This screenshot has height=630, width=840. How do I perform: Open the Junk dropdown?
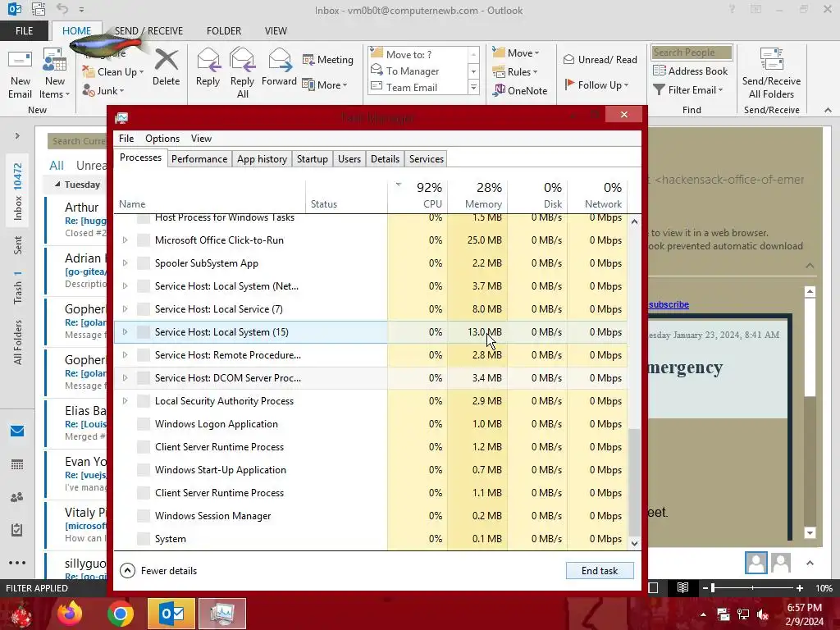click(x=103, y=90)
